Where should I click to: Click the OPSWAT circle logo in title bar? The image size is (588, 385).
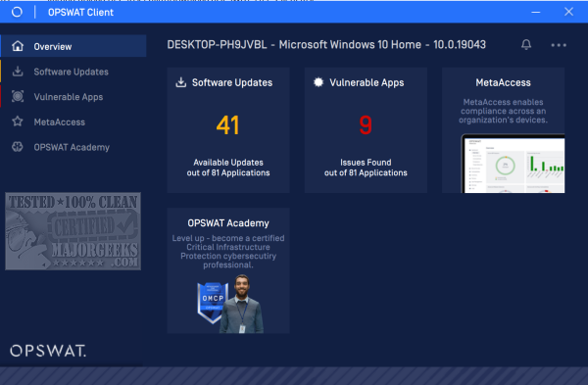[17, 12]
